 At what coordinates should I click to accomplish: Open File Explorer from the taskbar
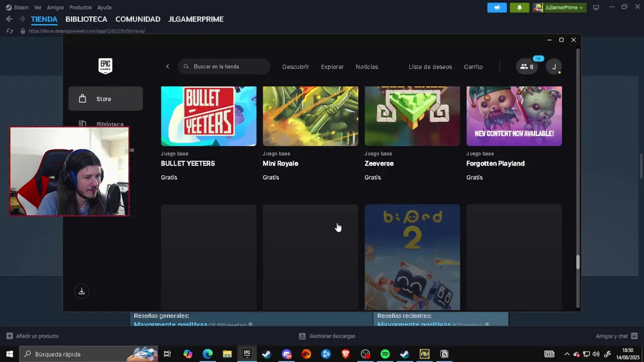click(x=227, y=354)
